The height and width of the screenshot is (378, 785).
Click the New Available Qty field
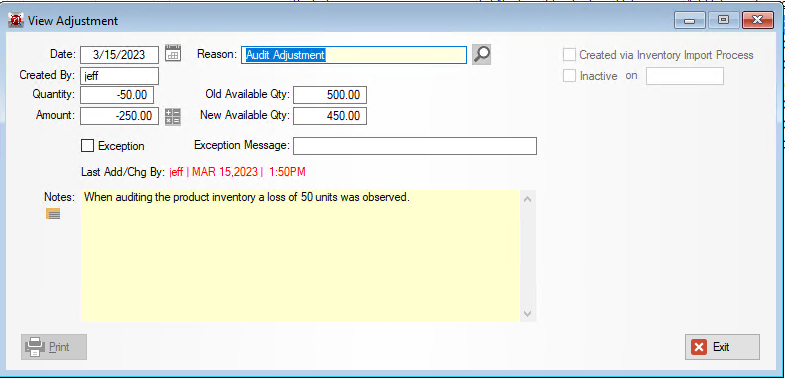point(330,116)
